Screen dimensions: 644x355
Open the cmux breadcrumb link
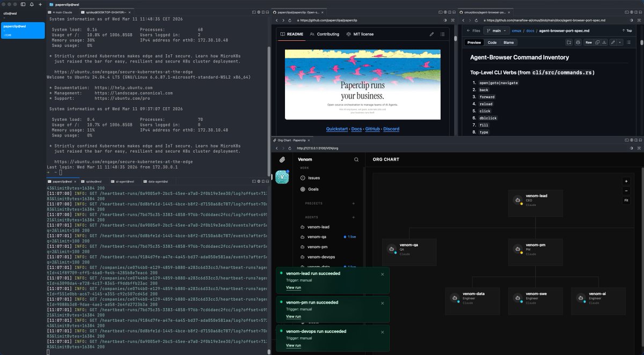click(x=516, y=31)
